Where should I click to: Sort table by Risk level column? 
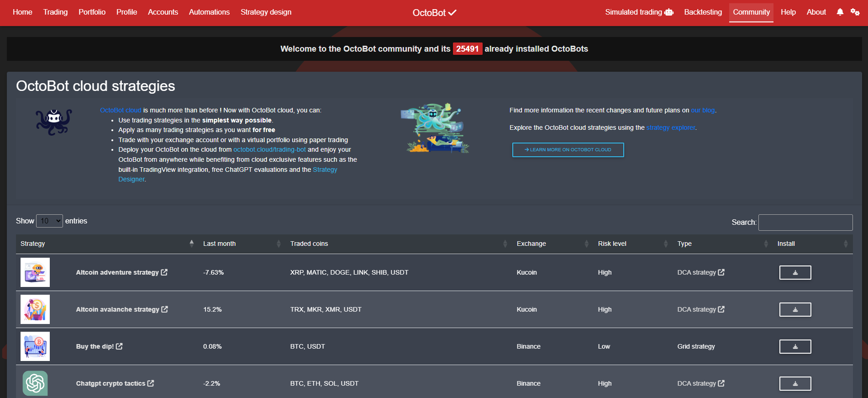coord(633,244)
